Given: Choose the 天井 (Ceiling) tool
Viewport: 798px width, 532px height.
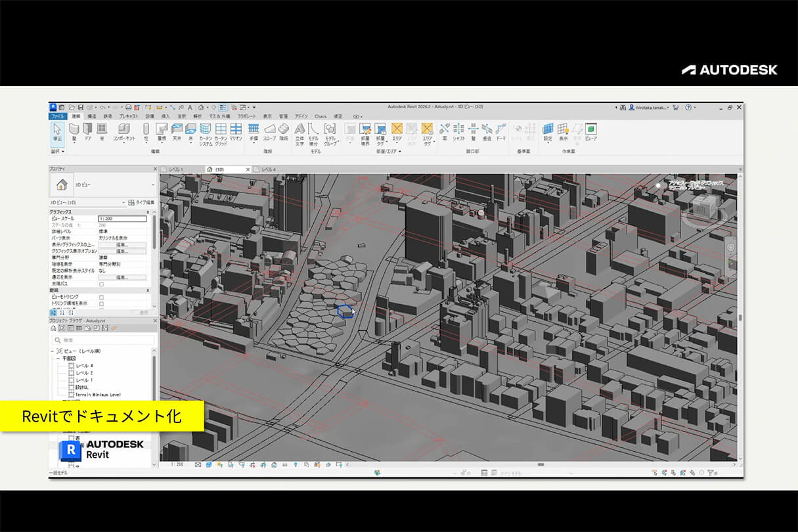Looking at the screenshot, I should (x=177, y=131).
